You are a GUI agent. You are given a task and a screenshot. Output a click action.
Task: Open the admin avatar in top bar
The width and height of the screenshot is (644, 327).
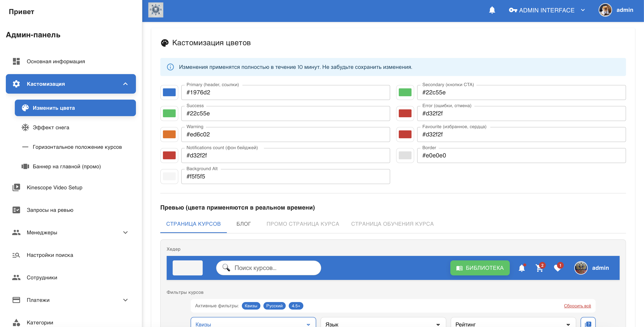pyautogui.click(x=605, y=10)
